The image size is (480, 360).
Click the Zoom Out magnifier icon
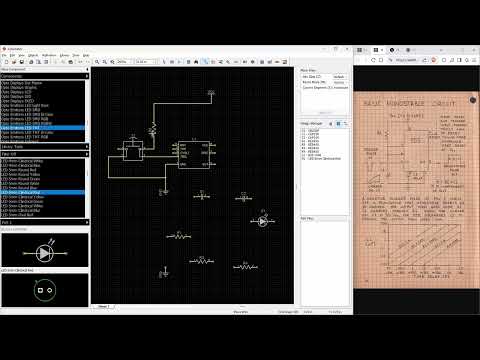105,62
